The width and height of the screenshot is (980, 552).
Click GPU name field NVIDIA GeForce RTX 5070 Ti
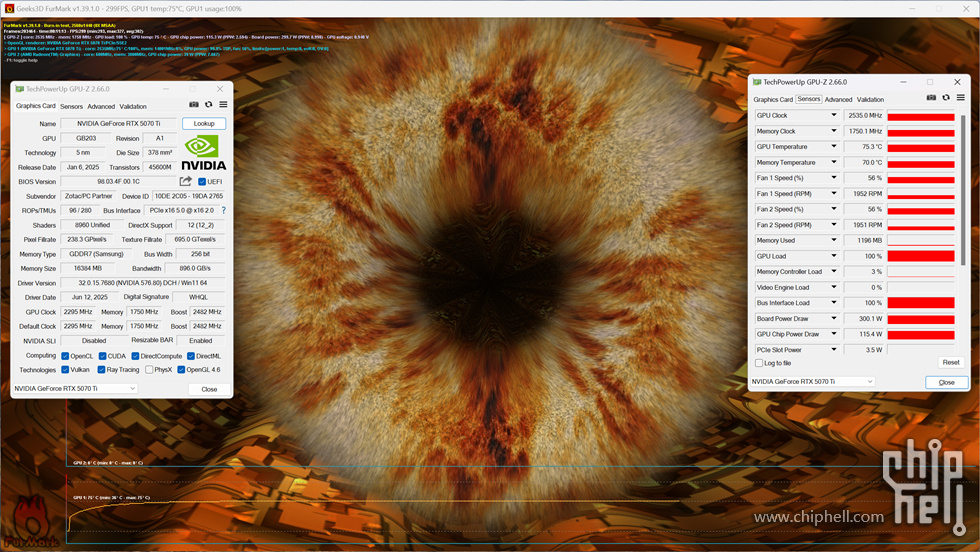pyautogui.click(x=119, y=124)
